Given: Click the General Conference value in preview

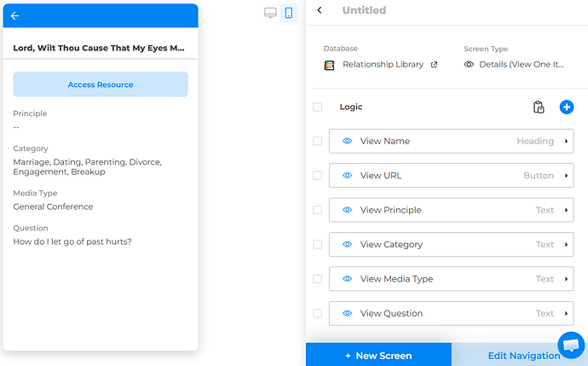Looking at the screenshot, I should [x=53, y=206].
